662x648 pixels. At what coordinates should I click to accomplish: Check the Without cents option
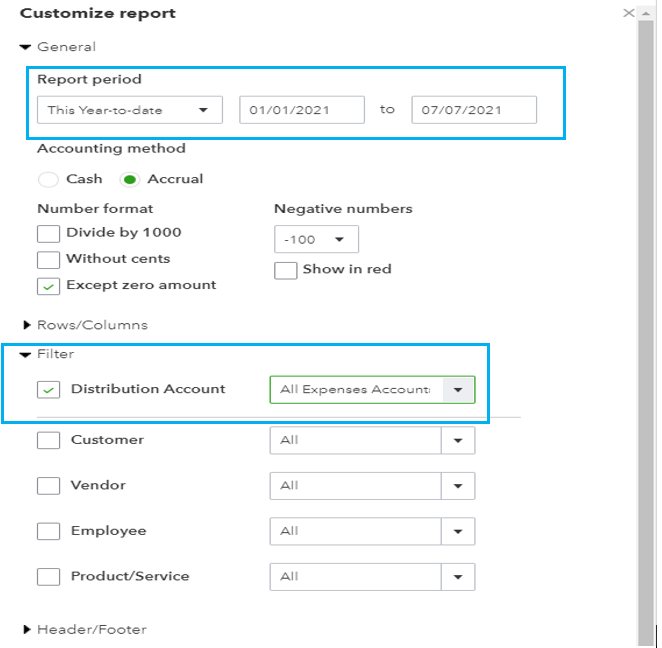click(48, 259)
